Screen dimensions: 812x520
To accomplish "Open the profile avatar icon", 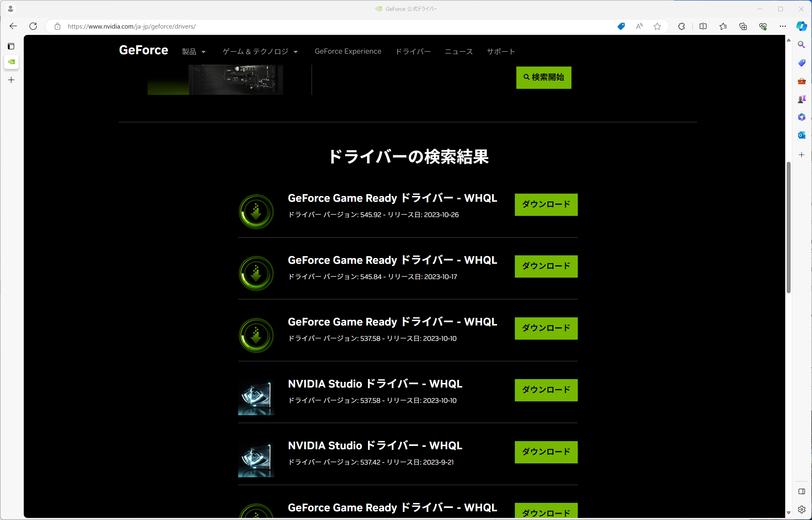I will pos(11,9).
